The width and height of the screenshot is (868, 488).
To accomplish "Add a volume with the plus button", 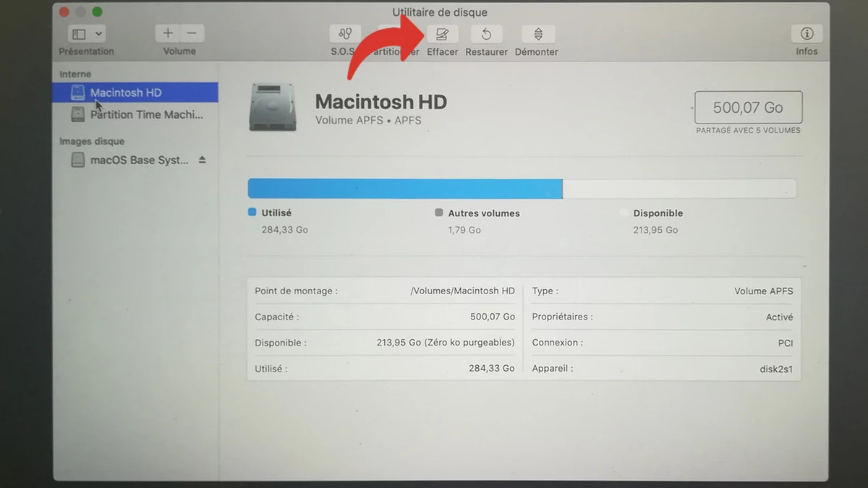I will 167,33.
